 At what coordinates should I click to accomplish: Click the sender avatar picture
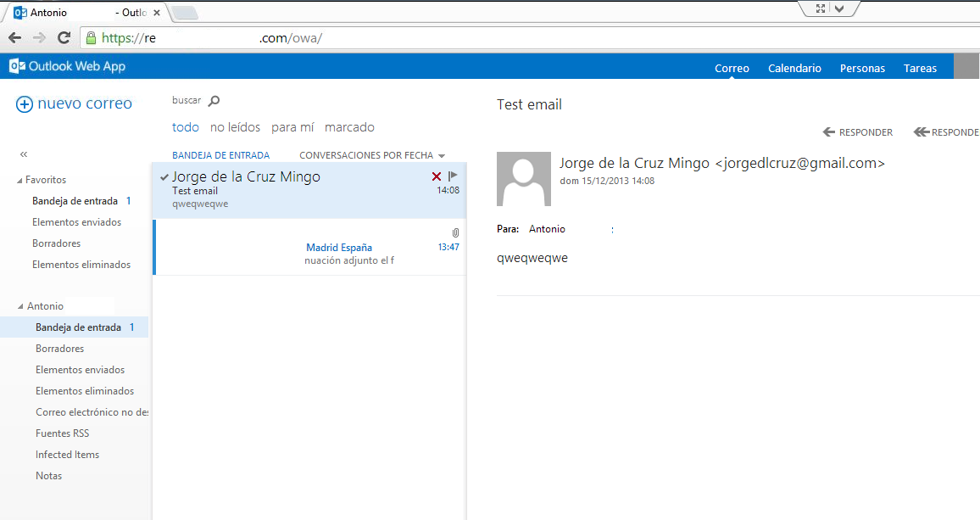click(524, 179)
